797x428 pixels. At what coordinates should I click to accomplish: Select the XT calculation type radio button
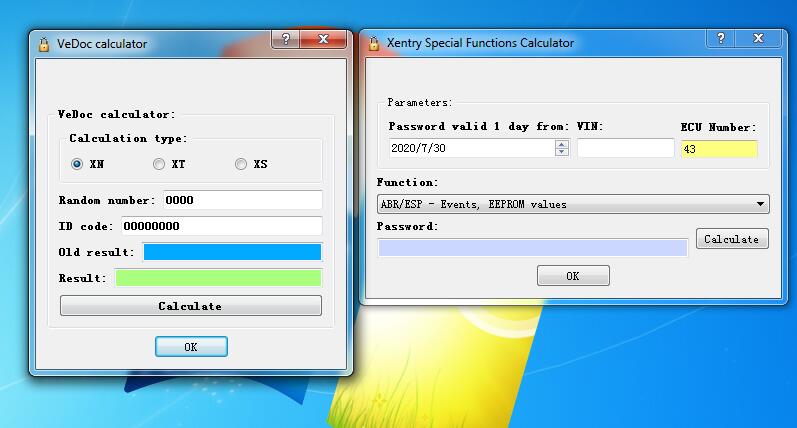pos(159,164)
